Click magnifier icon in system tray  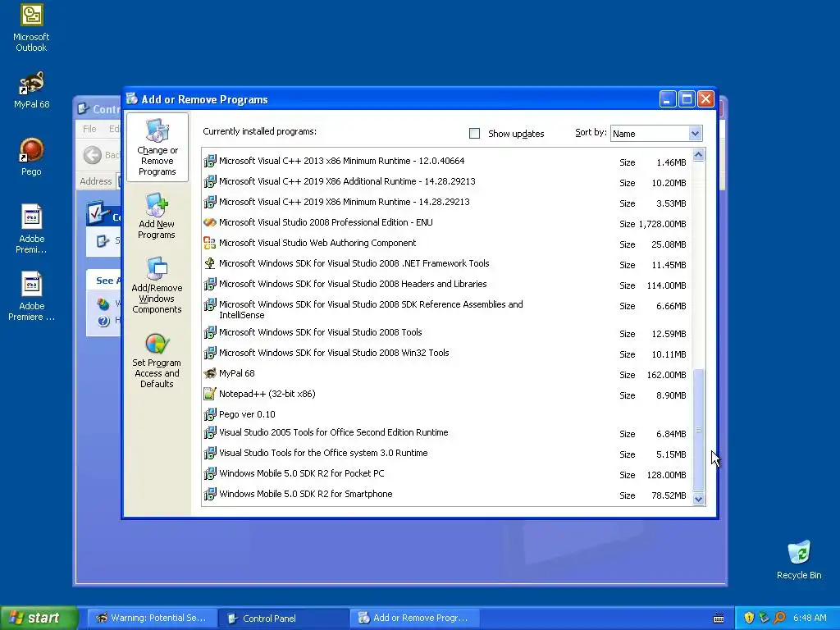point(779,618)
